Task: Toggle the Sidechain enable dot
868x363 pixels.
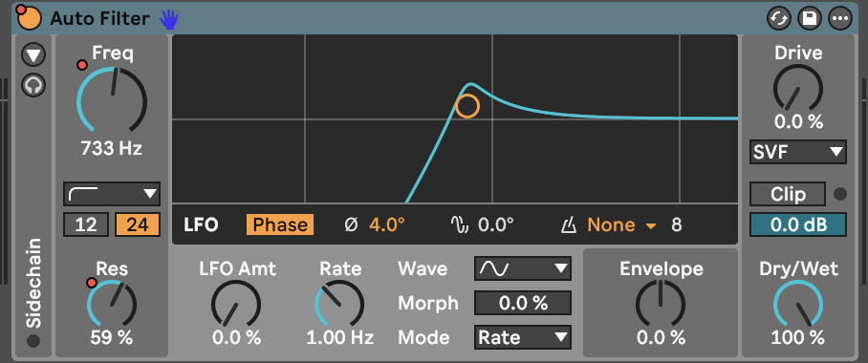Action: (x=33, y=341)
